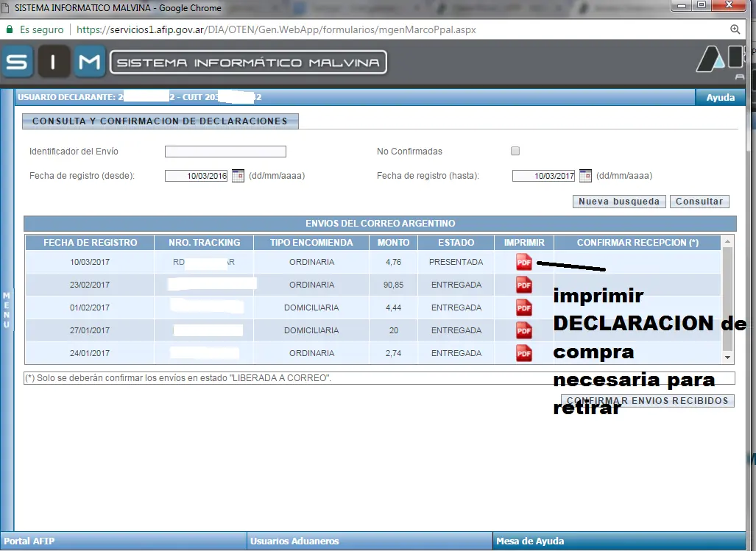
Task: Open calendar picker for Fecha de registro (hasta)
Action: [585, 176]
